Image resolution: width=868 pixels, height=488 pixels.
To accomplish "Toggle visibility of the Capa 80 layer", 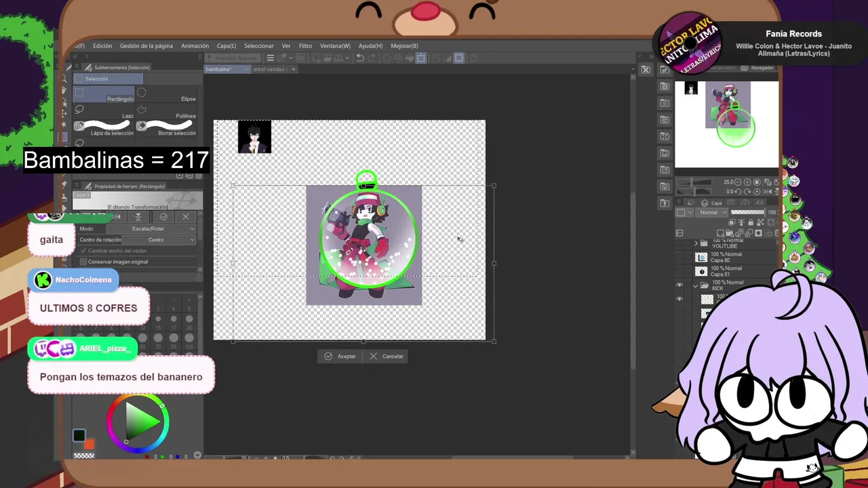I will (x=679, y=257).
